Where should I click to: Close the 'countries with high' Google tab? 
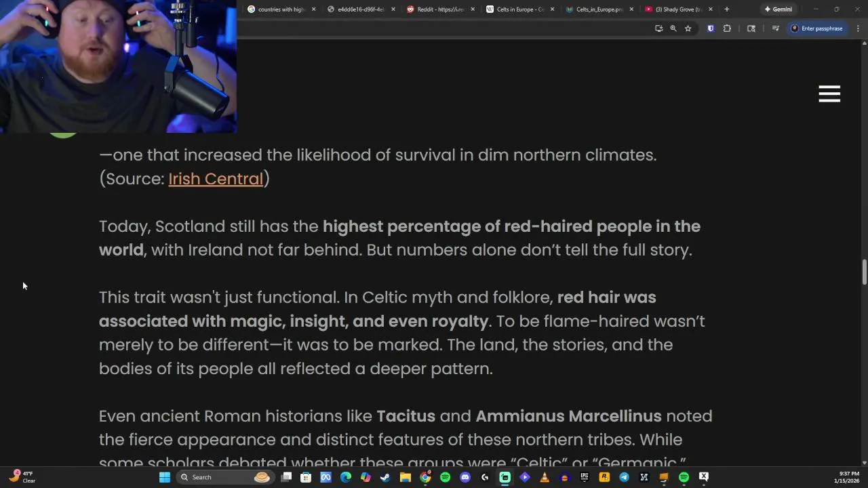(x=313, y=9)
